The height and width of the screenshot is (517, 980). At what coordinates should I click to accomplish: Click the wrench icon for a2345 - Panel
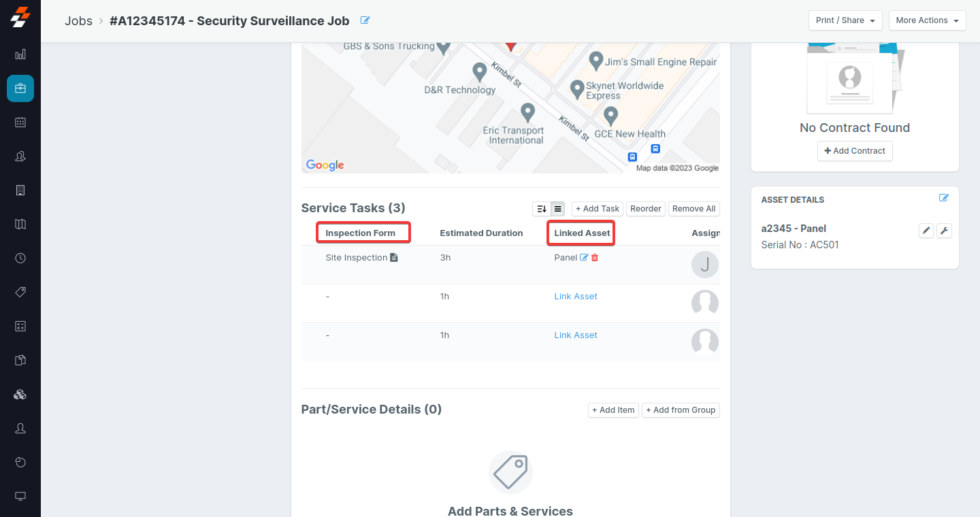point(944,231)
